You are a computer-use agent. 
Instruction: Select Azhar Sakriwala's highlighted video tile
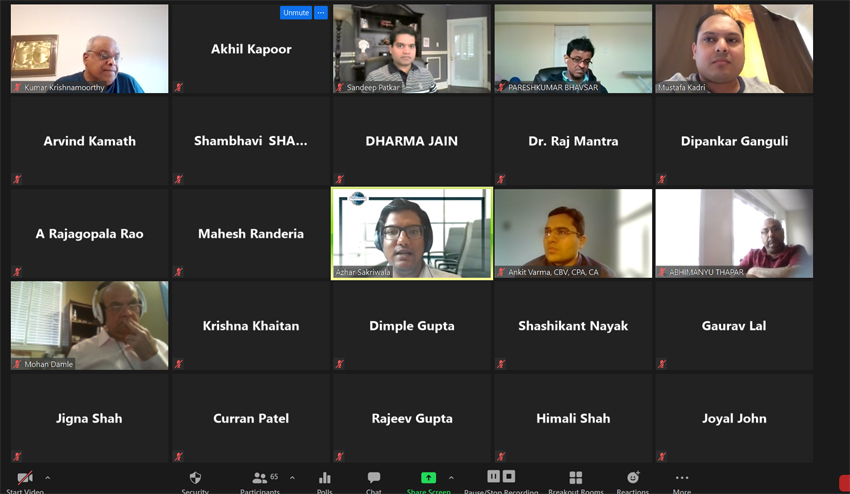pyautogui.click(x=412, y=234)
